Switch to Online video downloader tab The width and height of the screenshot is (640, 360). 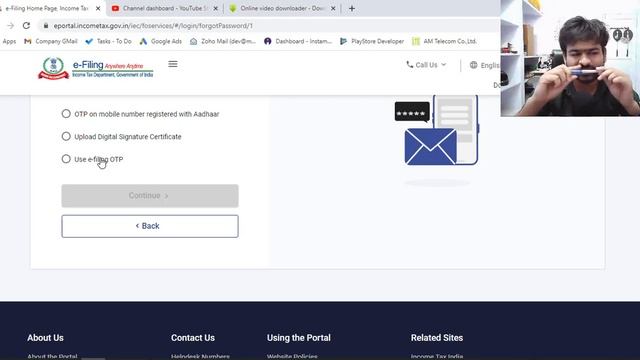(282, 8)
